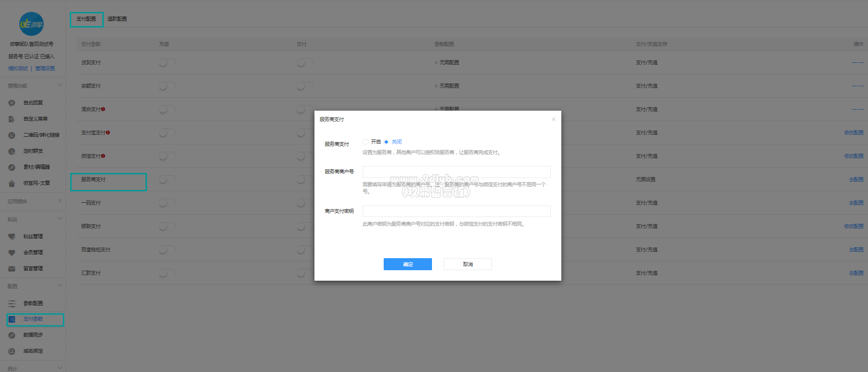The width and height of the screenshot is (868, 372).
Task: Click 修改配置 in the 支付宝支付 row
Action: 854,133
